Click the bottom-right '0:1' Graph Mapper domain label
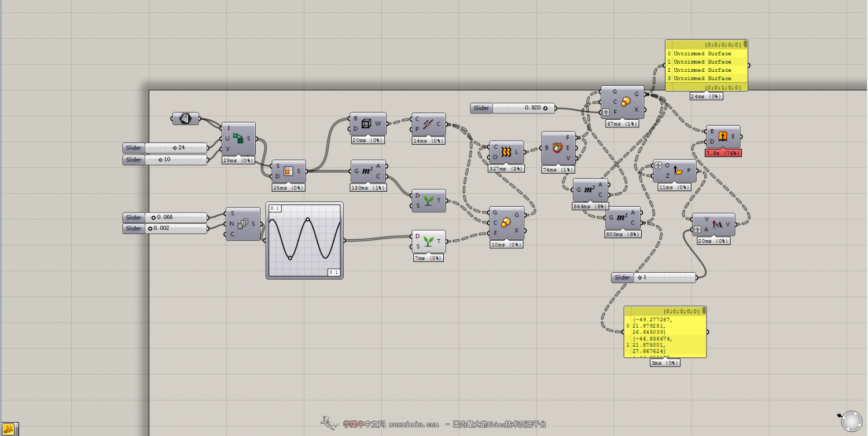The height and width of the screenshot is (436, 868). (334, 272)
